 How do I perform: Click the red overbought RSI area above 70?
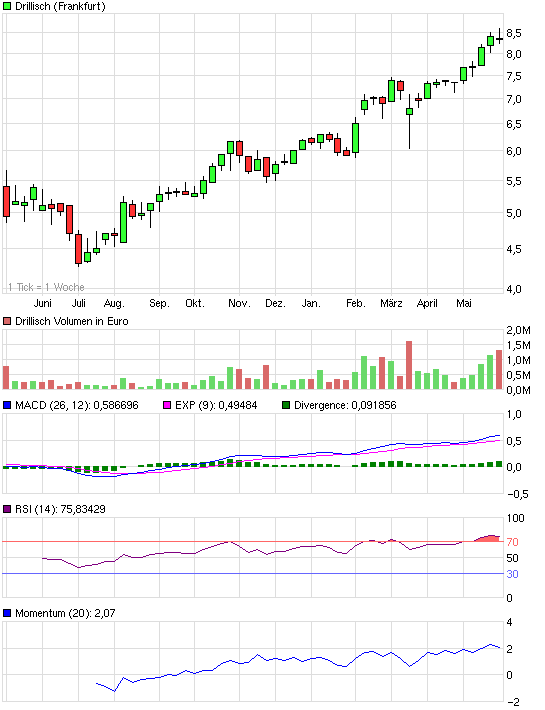point(488,538)
